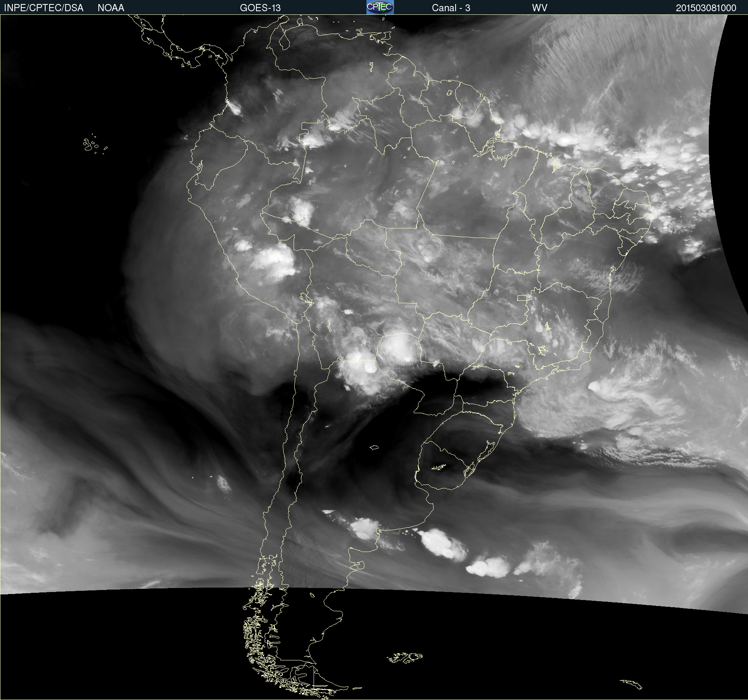Click the WV label in the header

coord(540,8)
